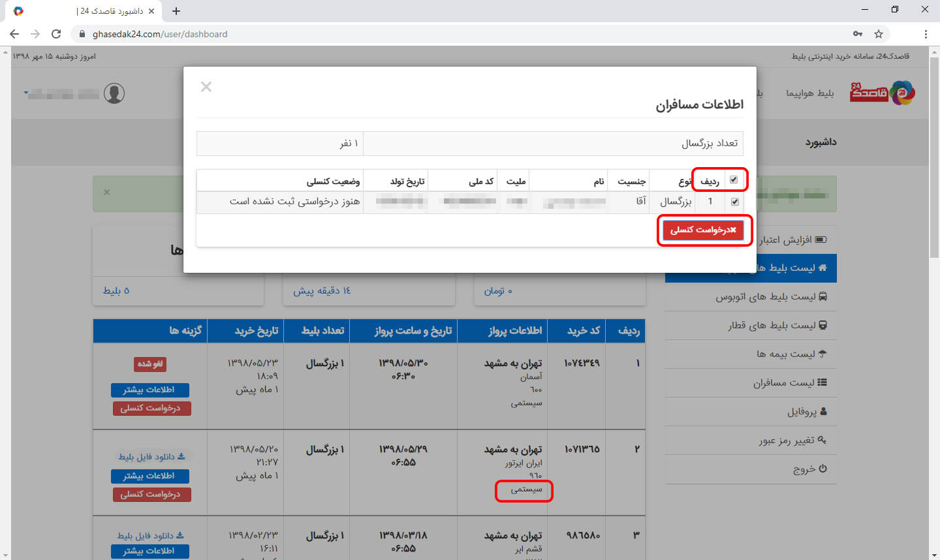Click the key icon beside تغییر رمز عبور
This screenshot has height=560, width=940.
click(822, 440)
